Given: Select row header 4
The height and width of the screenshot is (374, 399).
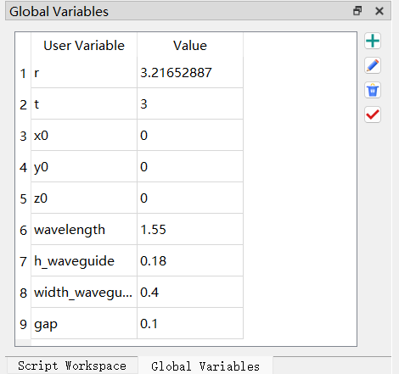Looking at the screenshot, I should (23, 167).
